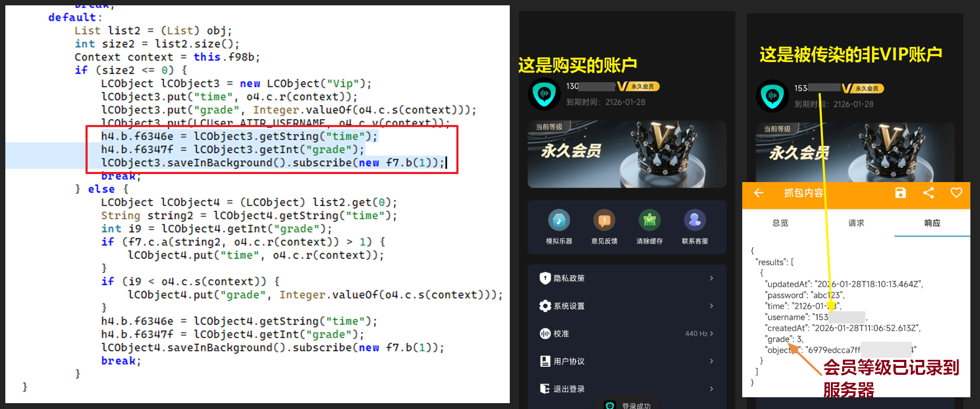This screenshot has width=980, height=409.
Task: Open 联系客服 customer service icon
Action: coord(695,220)
